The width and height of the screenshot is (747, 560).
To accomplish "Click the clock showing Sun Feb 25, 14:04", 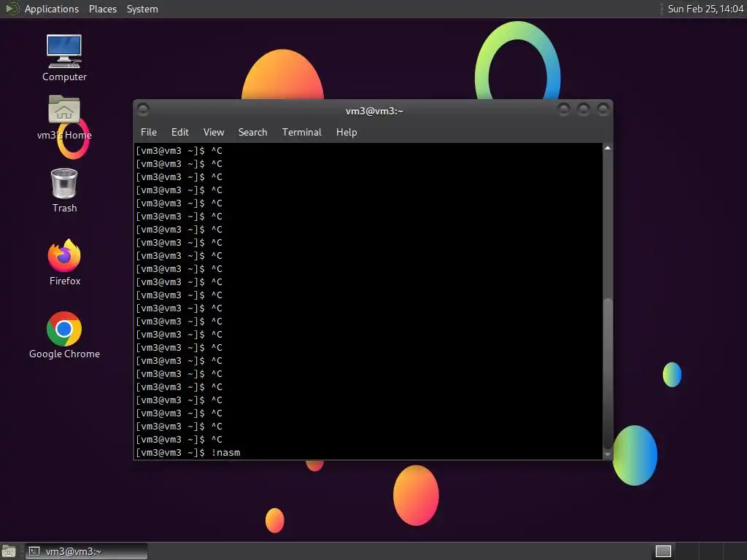I will coord(705,9).
